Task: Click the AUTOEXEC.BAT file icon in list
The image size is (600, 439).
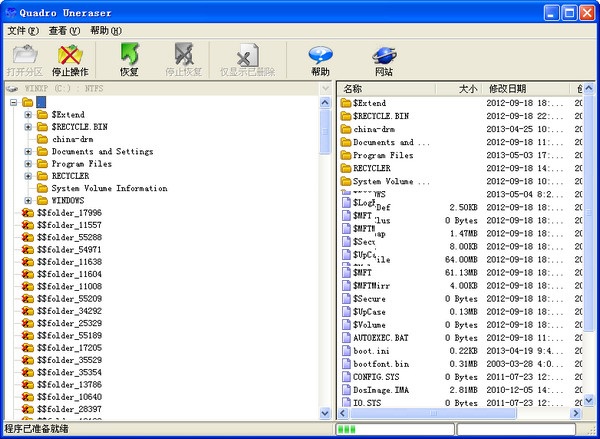Action: point(346,338)
